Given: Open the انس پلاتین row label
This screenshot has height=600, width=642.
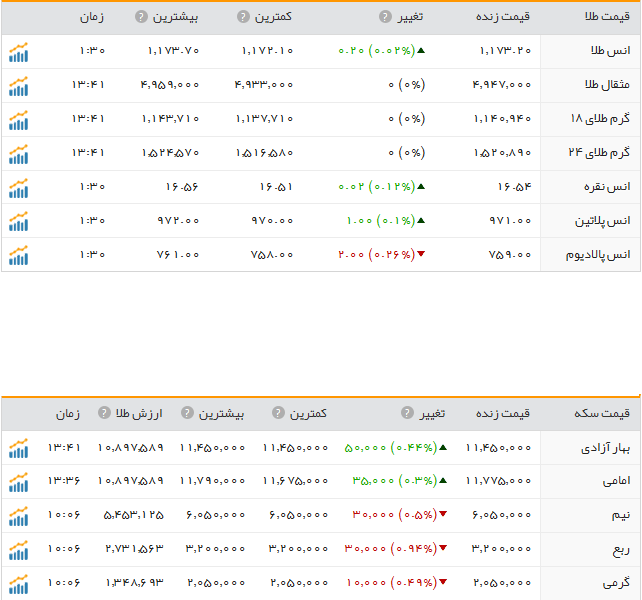Looking at the screenshot, I should pos(602,221).
